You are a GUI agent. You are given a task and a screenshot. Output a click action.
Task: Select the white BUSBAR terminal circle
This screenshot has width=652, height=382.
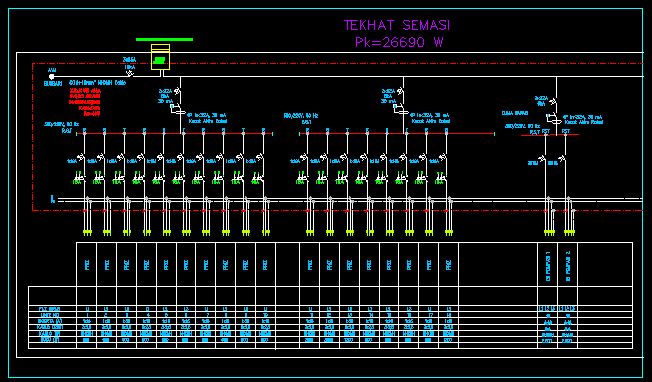(x=52, y=77)
